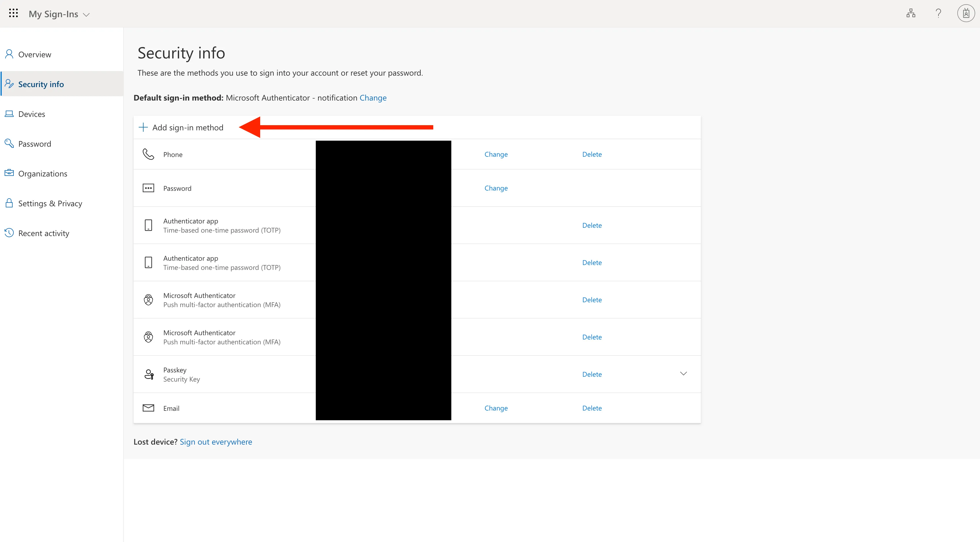Open the account profile avatar
980x542 pixels.
(x=966, y=13)
